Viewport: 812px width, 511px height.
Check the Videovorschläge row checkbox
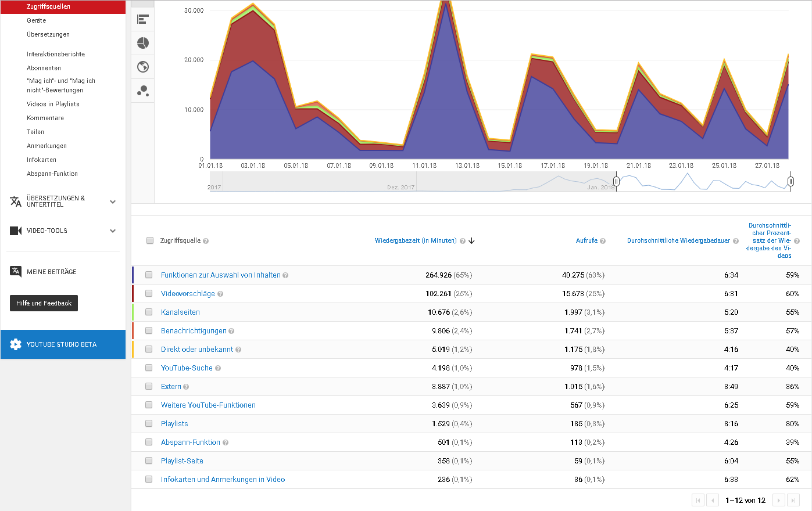click(149, 294)
